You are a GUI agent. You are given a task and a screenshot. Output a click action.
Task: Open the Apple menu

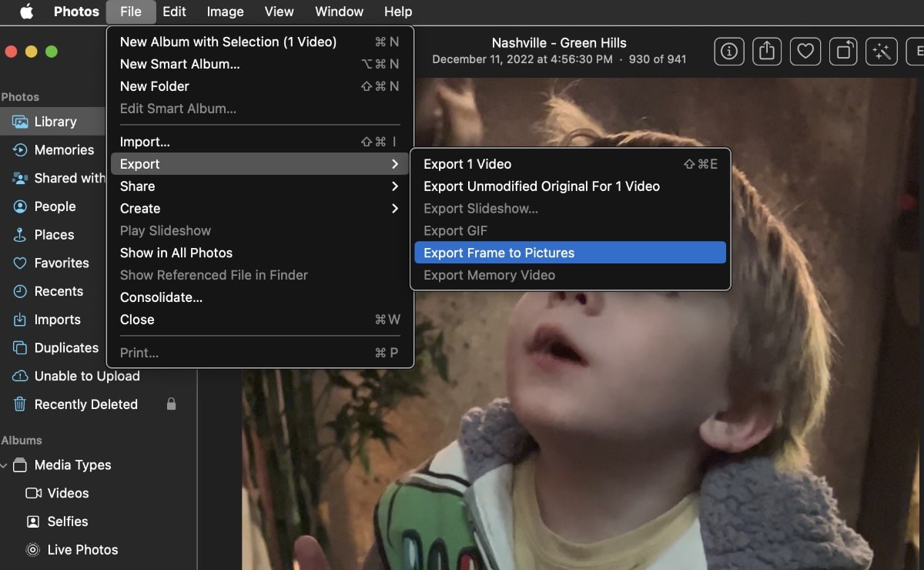tap(26, 12)
